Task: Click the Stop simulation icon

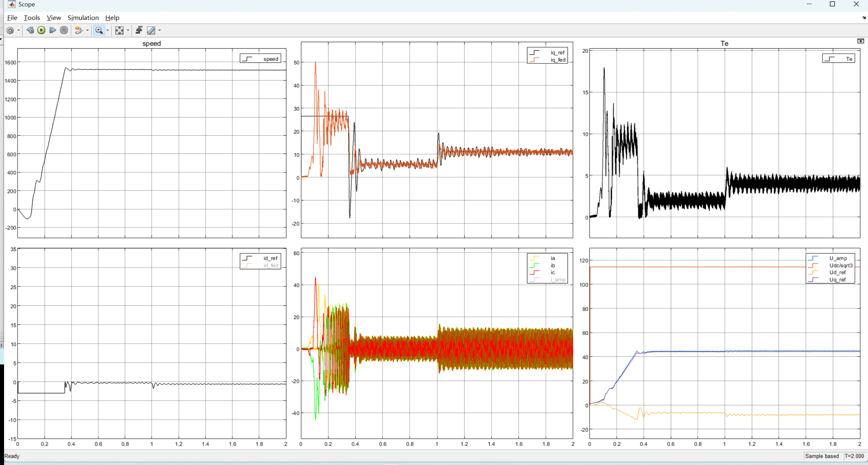Action: pos(64,30)
